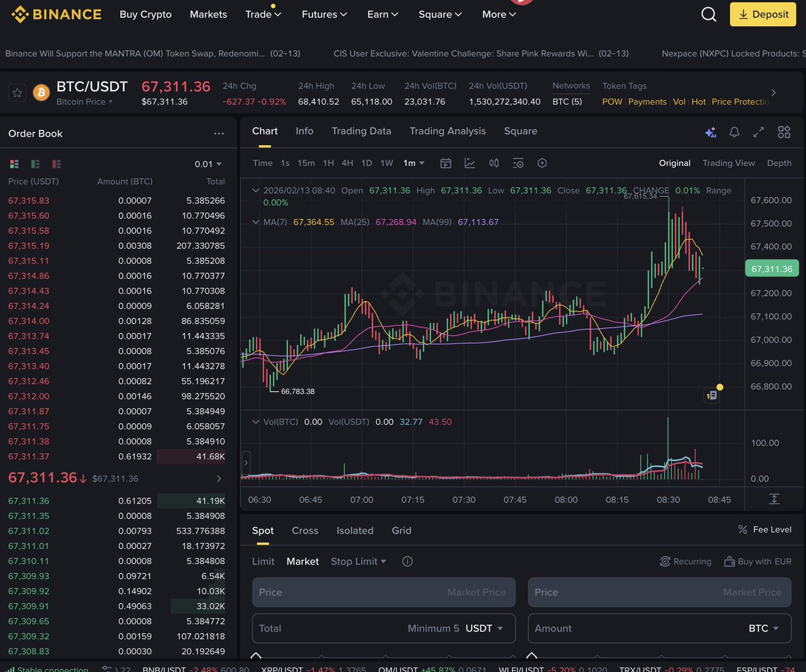Expand the More menu in navbar
Viewport: 806px width, 672px height.
(499, 14)
